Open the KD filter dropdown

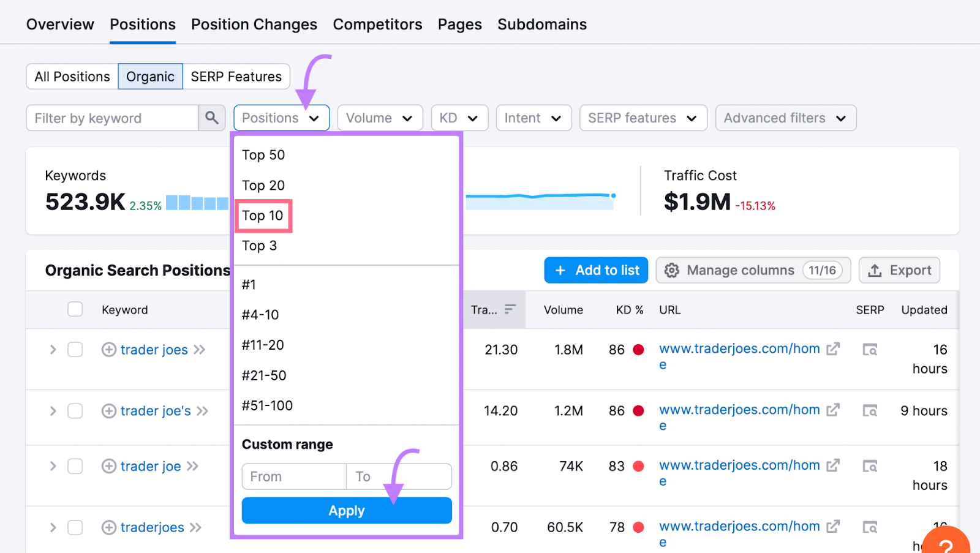point(459,118)
